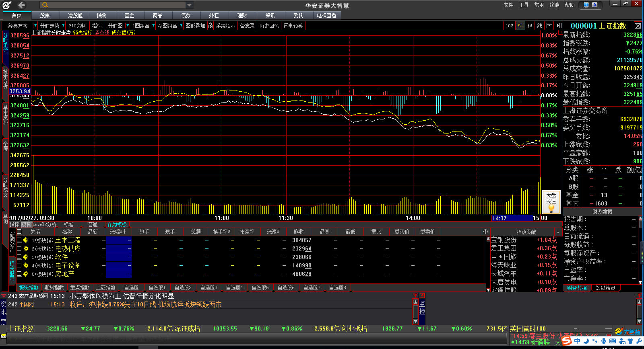Click the search magnifier icon

[45, 5]
